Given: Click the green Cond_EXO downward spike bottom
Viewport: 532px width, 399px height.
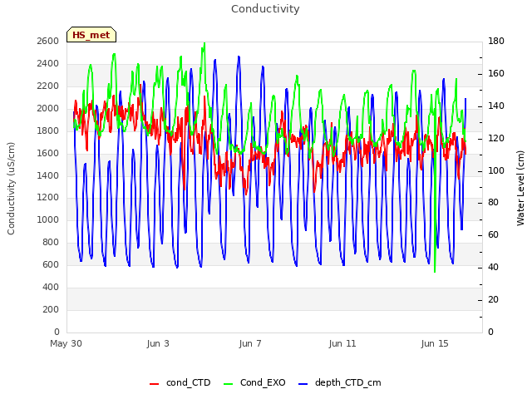Looking at the screenshot, I should (x=435, y=272).
